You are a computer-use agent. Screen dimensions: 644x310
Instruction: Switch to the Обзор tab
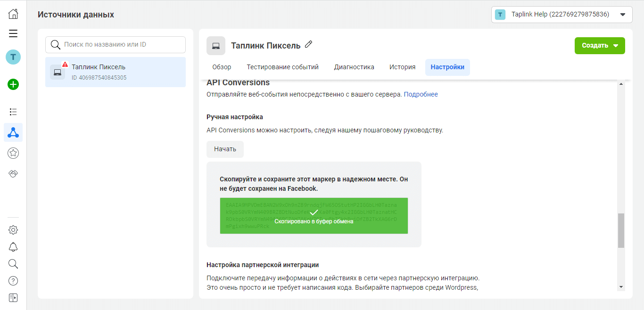222,67
